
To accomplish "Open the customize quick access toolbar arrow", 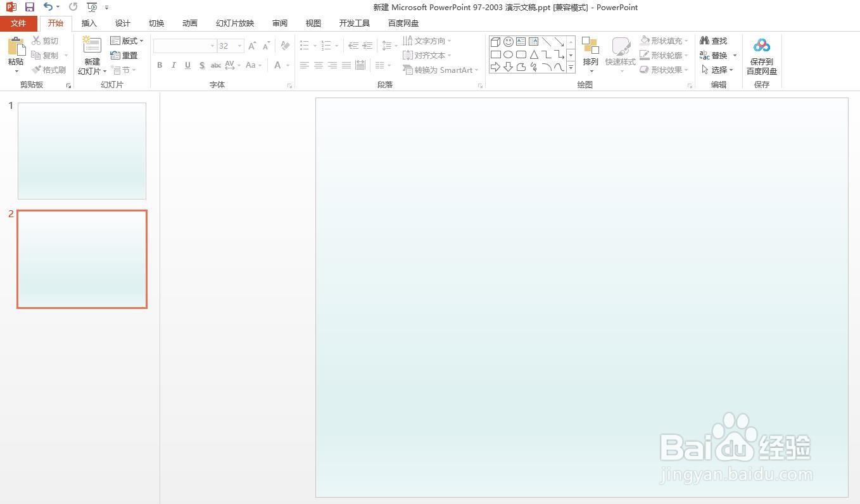I will click(x=106, y=8).
